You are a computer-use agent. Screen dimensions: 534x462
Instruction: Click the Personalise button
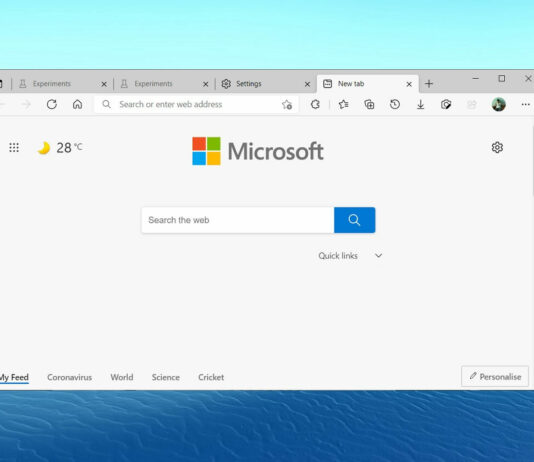(x=495, y=376)
